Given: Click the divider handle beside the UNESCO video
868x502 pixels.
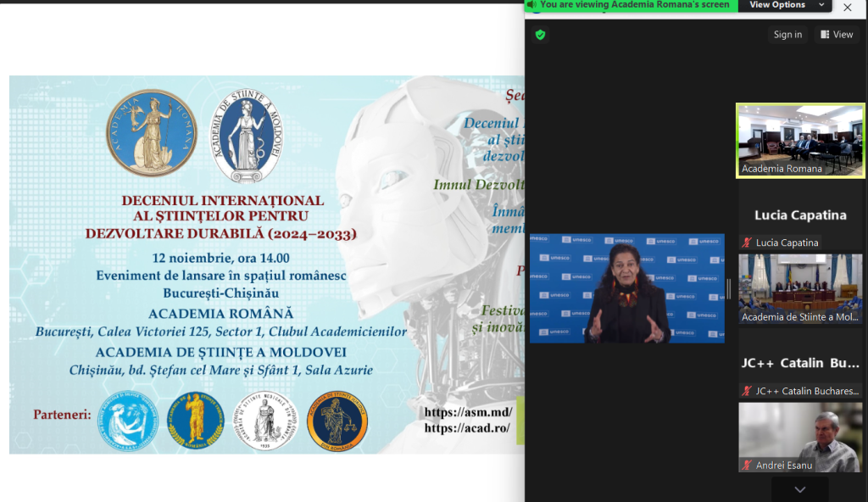Looking at the screenshot, I should pos(729,289).
